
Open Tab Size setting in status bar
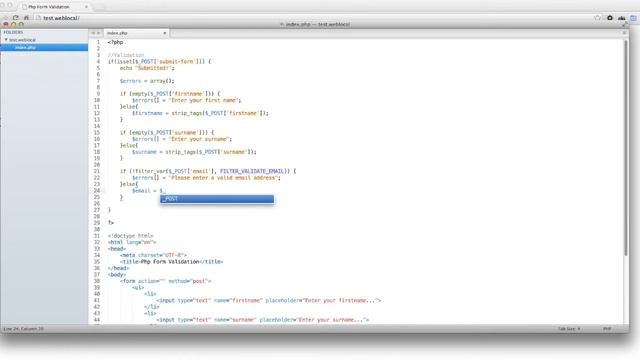tap(569, 329)
